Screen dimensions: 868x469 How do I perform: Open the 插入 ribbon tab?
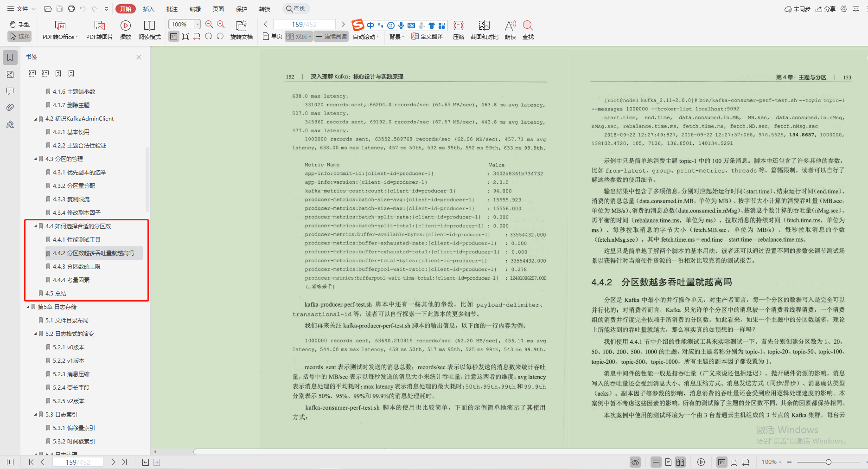(x=149, y=9)
